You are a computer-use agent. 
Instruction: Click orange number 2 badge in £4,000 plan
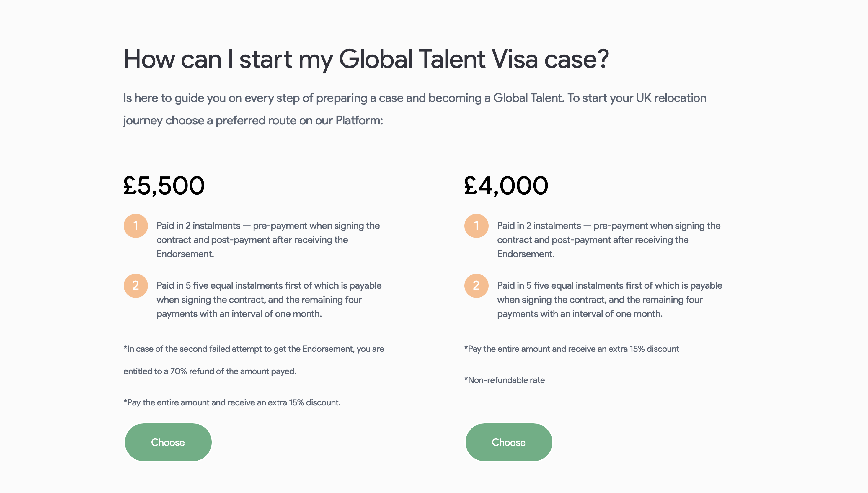476,286
